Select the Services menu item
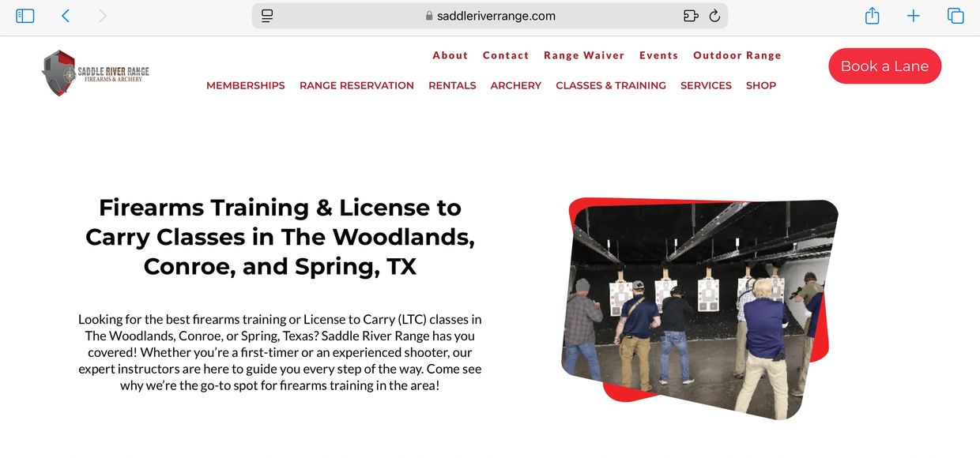The width and height of the screenshot is (980, 458). click(x=706, y=85)
